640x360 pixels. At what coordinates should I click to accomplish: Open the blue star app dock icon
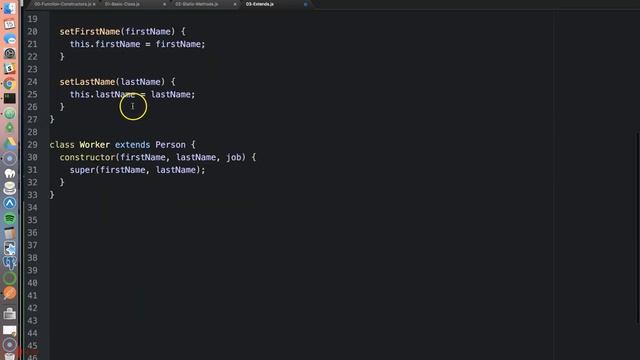point(9,248)
